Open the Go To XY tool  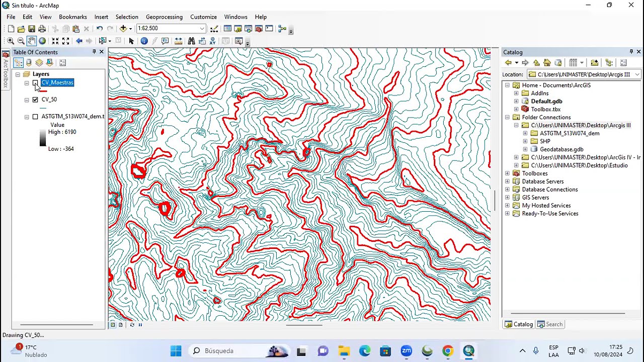tap(212, 41)
